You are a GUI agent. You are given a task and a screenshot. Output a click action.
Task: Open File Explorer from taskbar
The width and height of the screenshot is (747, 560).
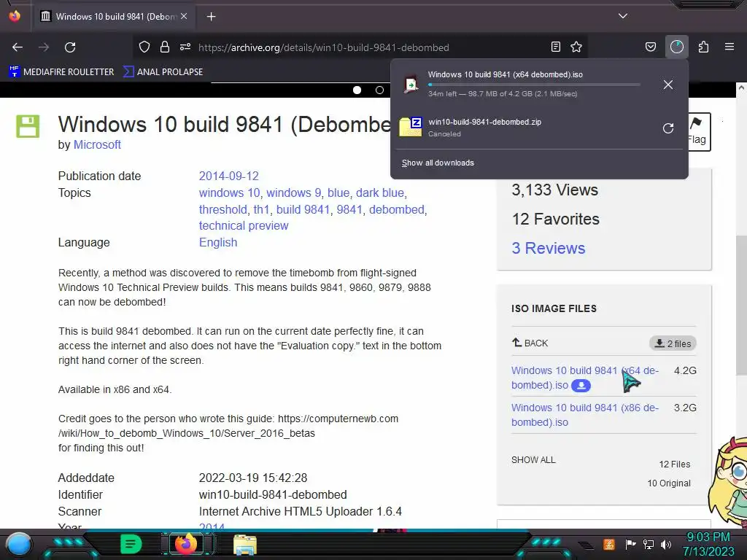coord(245,545)
